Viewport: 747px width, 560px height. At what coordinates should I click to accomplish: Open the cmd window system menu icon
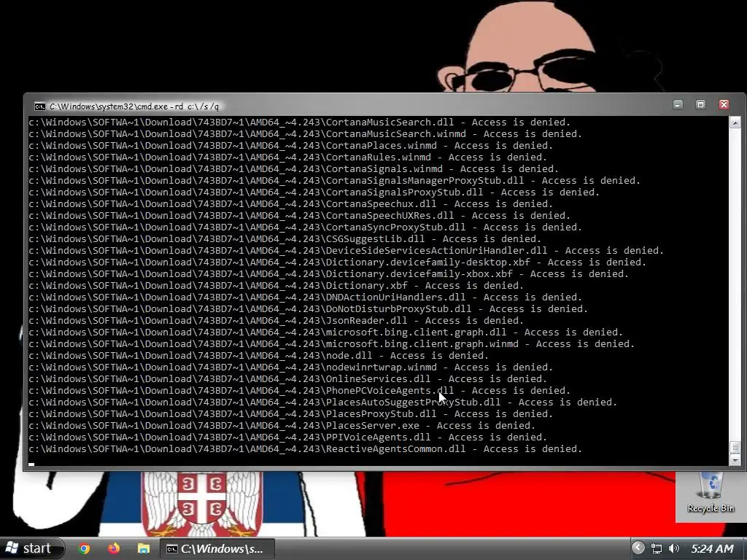[x=40, y=106]
